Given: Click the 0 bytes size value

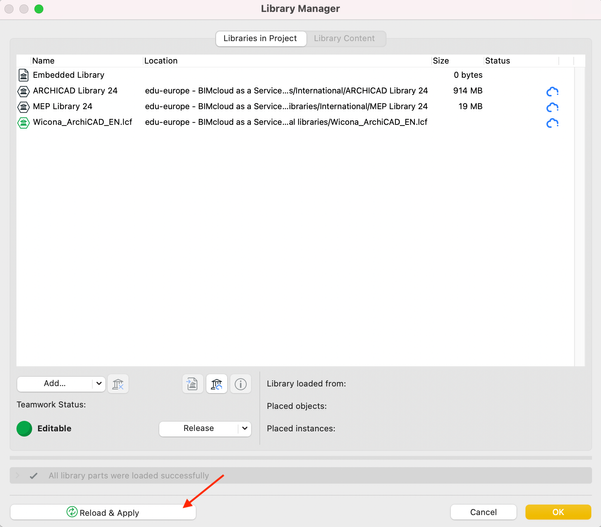Looking at the screenshot, I should [x=468, y=75].
